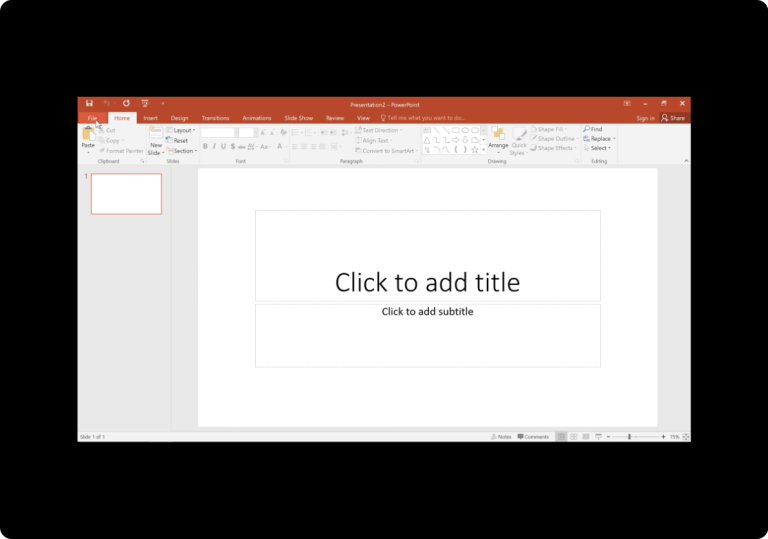Click the slide 1 thumbnail
The width and height of the screenshot is (768, 539).
click(126, 194)
